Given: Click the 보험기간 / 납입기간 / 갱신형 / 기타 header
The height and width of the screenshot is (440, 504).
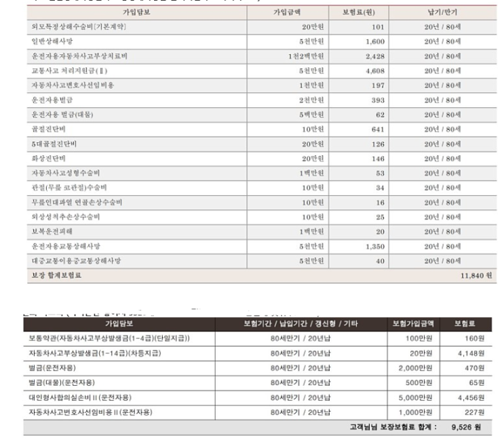Looking at the screenshot, I should point(301,324).
